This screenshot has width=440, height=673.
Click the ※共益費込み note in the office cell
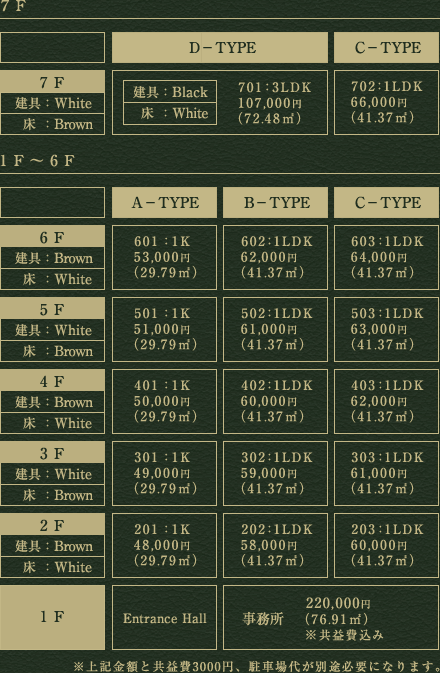[344, 635]
